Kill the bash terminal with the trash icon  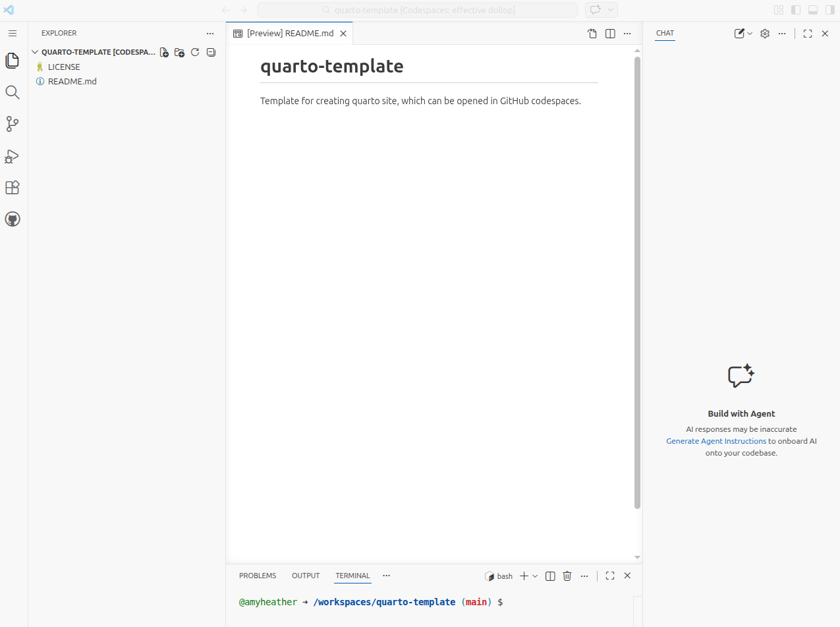pos(567,576)
